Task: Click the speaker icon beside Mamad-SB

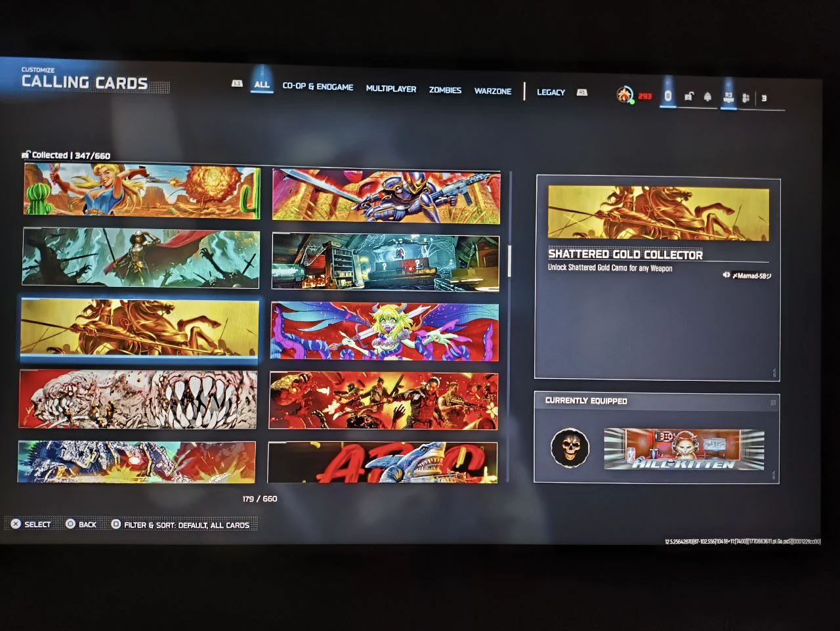Action: pyautogui.click(x=726, y=275)
